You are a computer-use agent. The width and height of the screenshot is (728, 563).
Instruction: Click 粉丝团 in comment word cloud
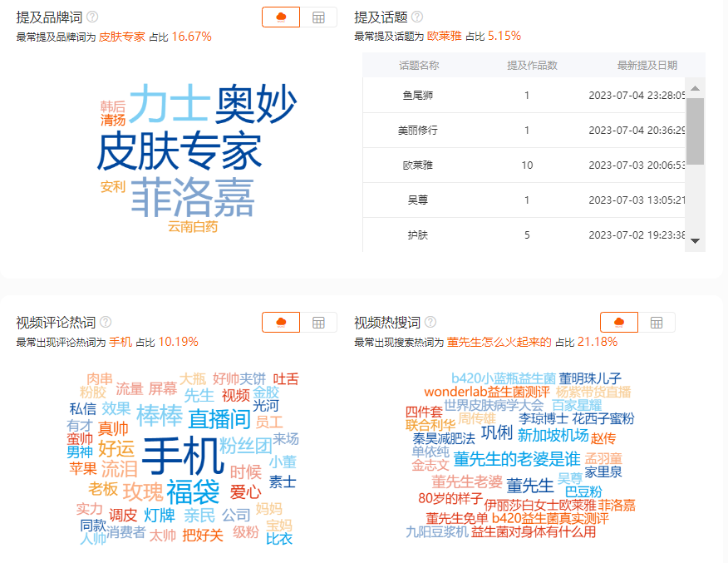[246, 446]
